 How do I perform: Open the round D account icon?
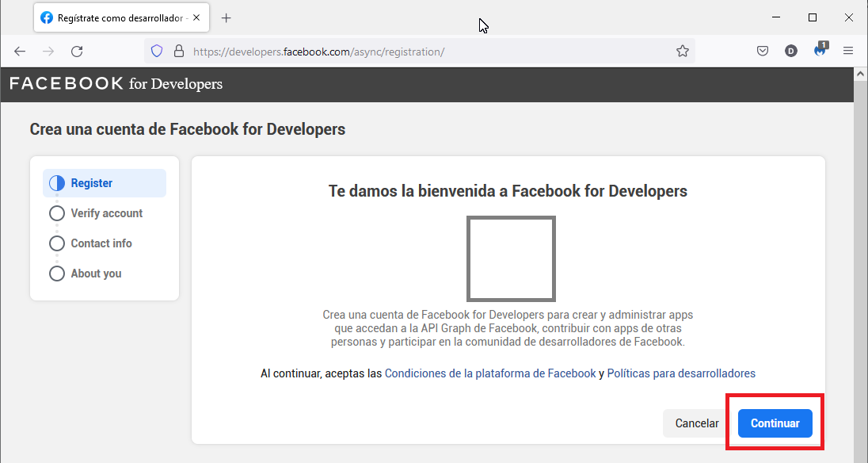point(791,52)
